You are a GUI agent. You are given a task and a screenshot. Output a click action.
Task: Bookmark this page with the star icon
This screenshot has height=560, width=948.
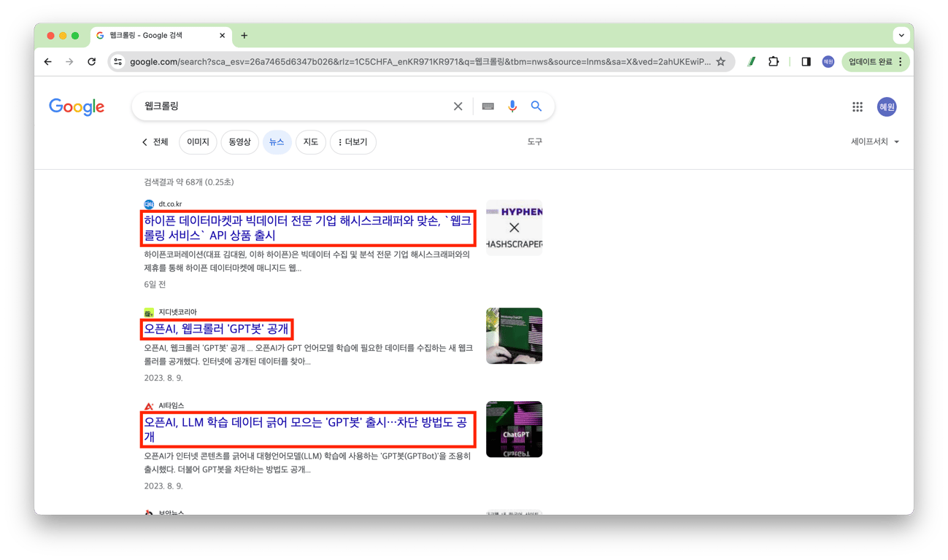[x=721, y=62]
